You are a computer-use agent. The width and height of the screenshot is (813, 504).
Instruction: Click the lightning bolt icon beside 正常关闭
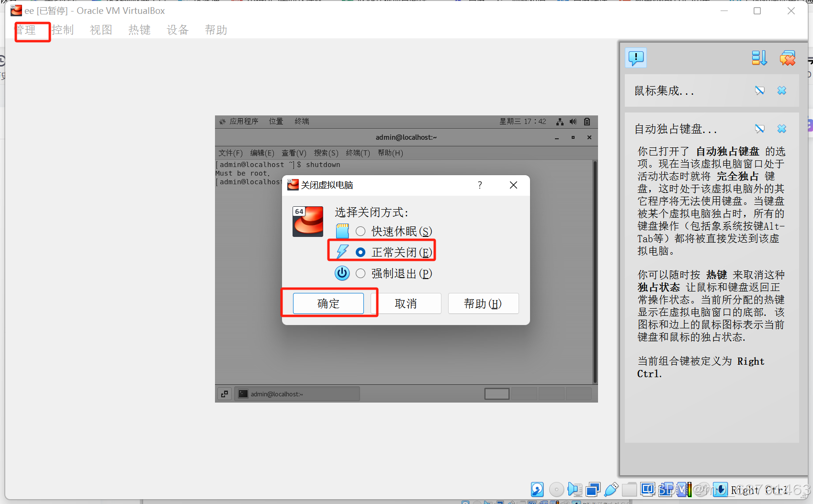click(x=342, y=252)
